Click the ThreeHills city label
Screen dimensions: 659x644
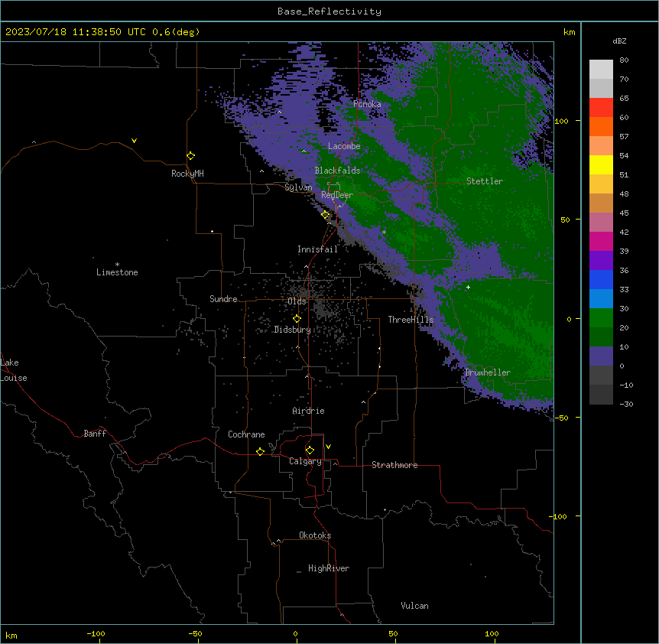coord(411,320)
